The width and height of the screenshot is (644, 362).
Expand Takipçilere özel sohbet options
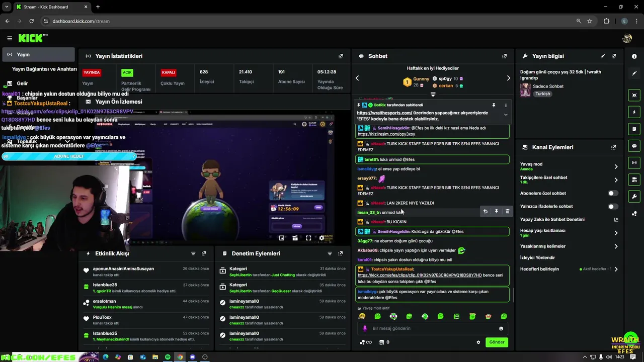pos(616,179)
